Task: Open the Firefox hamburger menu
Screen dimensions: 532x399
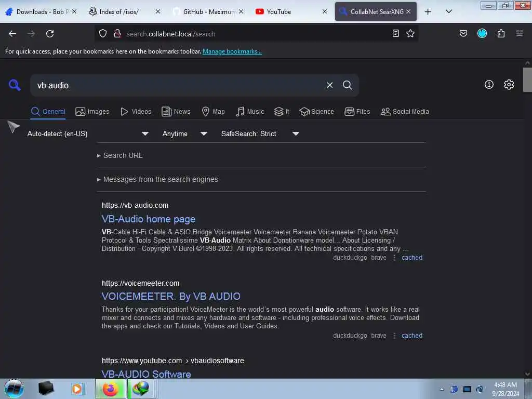Action: pyautogui.click(x=520, y=33)
